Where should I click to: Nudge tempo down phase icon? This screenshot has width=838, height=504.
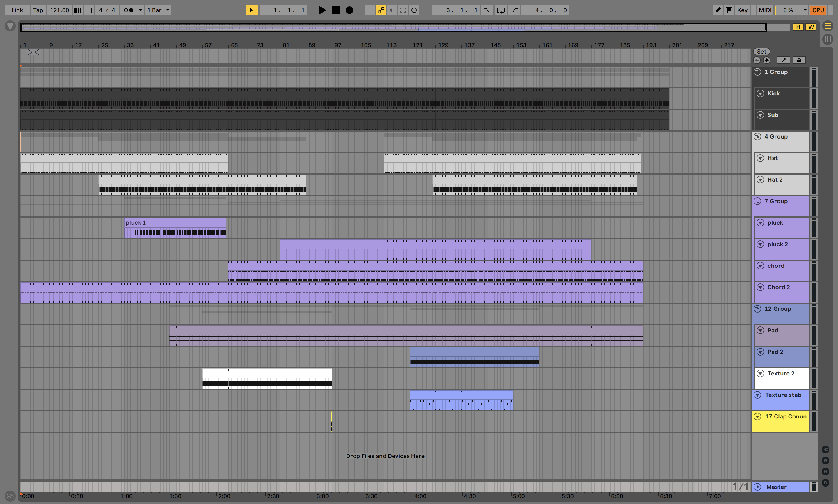pos(78,10)
